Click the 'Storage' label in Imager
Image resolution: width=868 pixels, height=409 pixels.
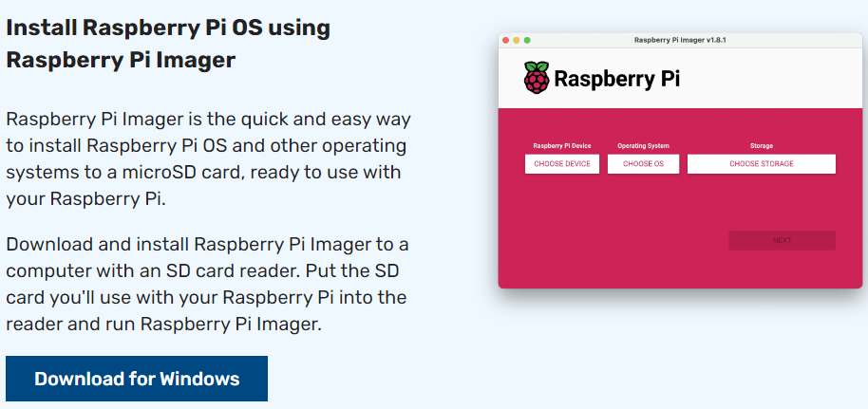[x=762, y=146]
